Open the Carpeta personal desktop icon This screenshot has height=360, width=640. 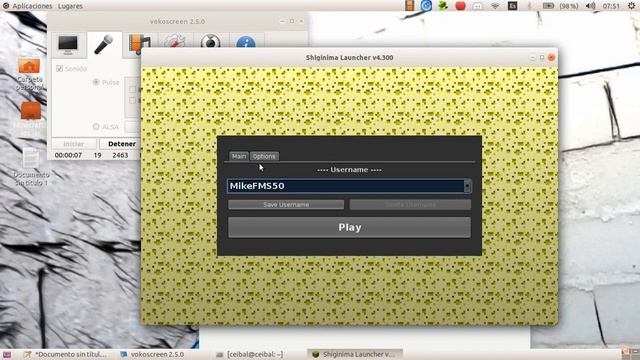[x=29, y=74]
